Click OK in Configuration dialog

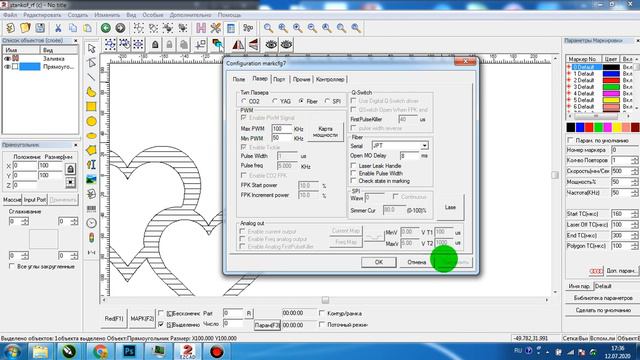379,262
